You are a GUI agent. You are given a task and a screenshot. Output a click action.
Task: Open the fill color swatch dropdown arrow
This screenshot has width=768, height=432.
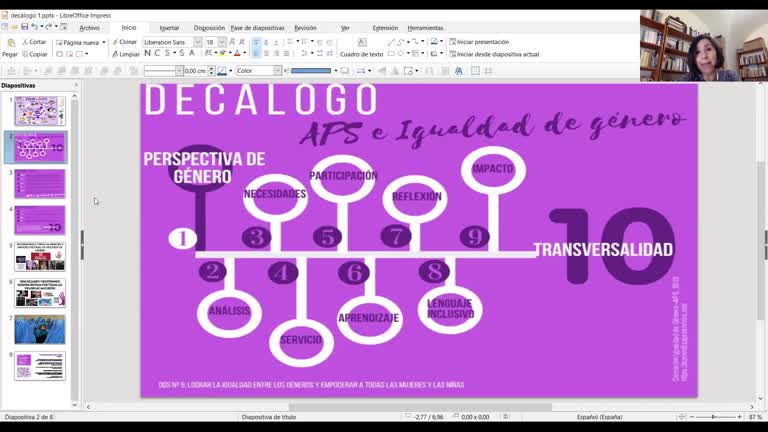pyautogui.click(x=336, y=71)
